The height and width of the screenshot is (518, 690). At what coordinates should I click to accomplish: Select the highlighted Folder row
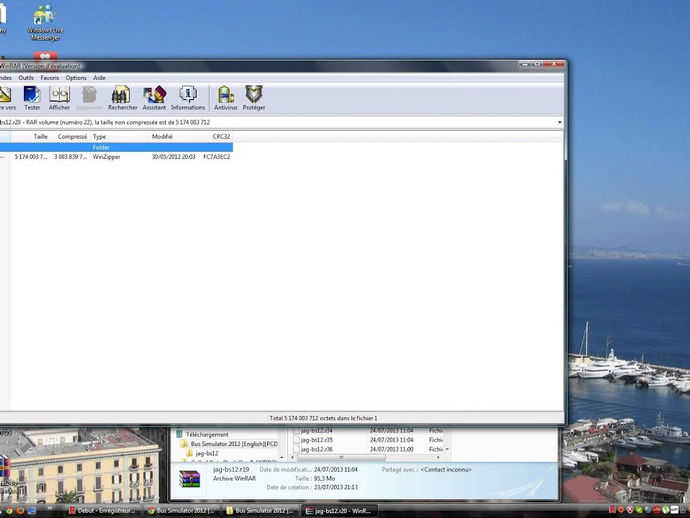(116, 147)
